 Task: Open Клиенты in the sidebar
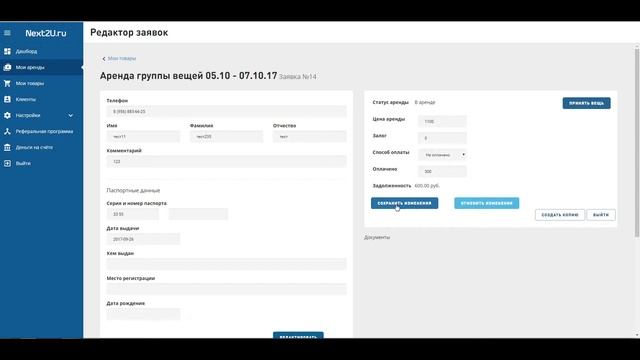(26, 99)
